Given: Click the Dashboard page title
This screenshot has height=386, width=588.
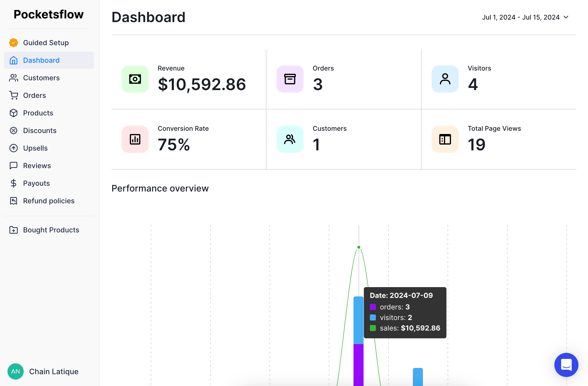Looking at the screenshot, I should click(x=148, y=17).
